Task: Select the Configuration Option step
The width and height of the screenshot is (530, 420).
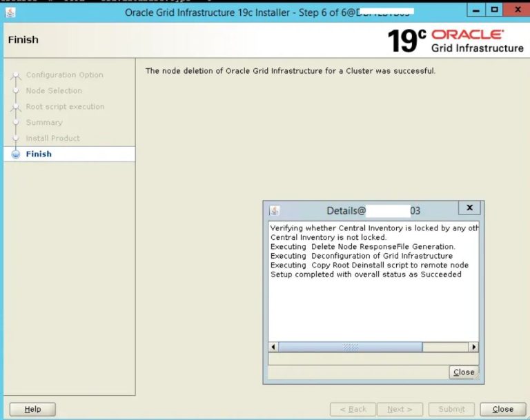Action: pos(65,74)
